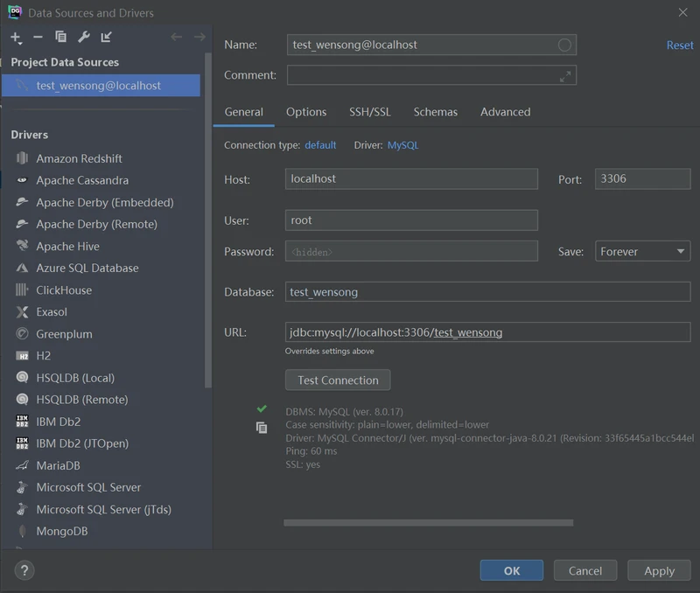
Task: Click the Database input field
Action: coord(487,292)
